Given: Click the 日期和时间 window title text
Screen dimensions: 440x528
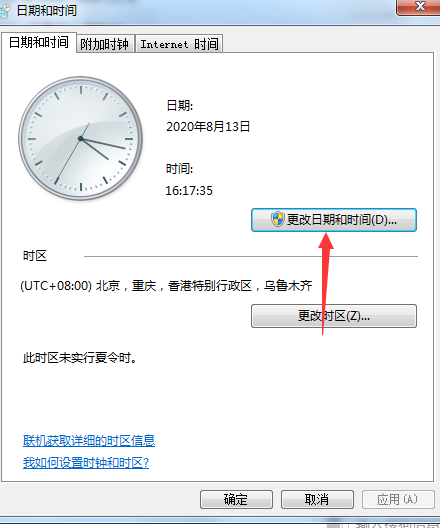Looking at the screenshot, I should tap(47, 10).
